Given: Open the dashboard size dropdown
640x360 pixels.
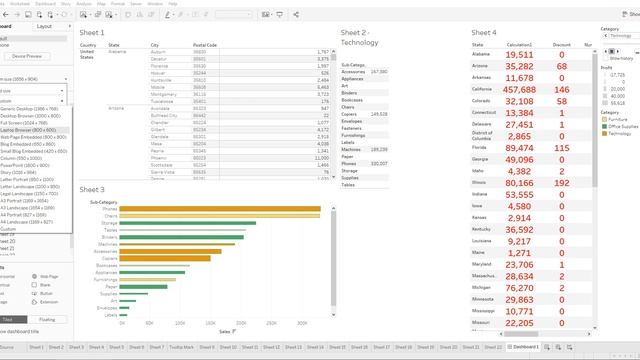Looking at the screenshot, I should (x=33, y=79).
